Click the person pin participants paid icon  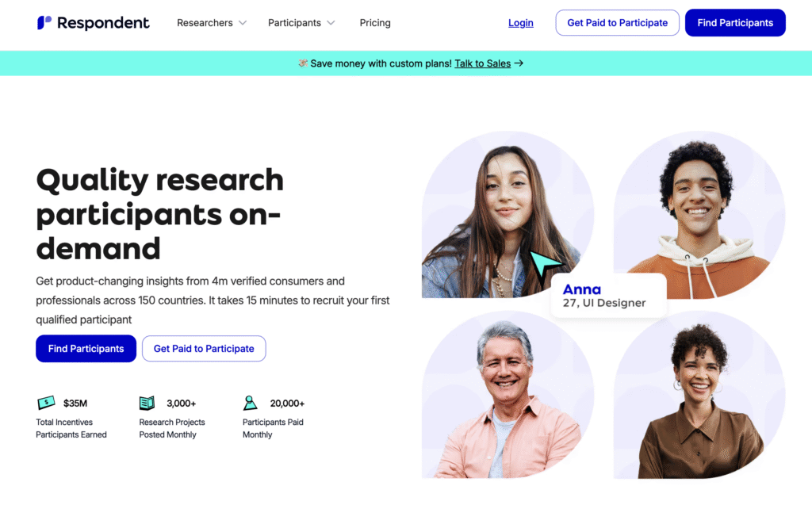click(x=250, y=403)
